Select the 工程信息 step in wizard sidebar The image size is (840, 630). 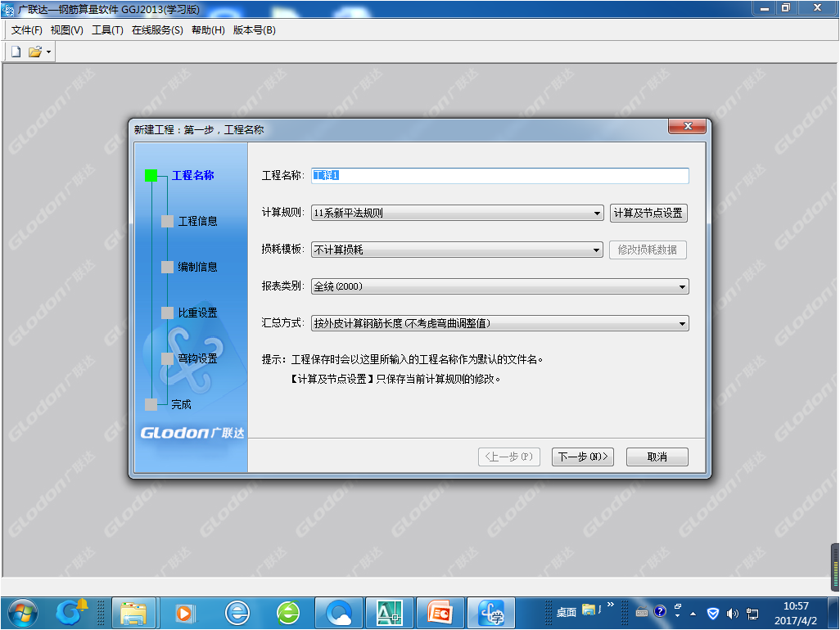pos(197,221)
